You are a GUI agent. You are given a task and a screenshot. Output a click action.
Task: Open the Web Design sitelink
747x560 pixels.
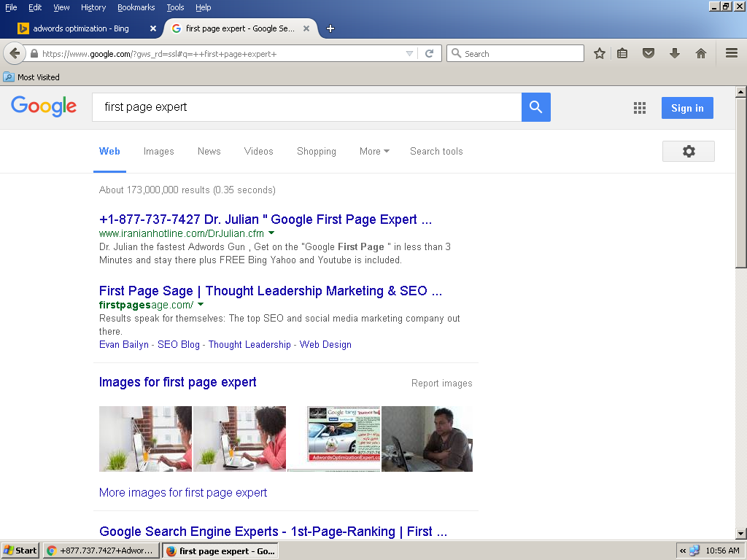tap(325, 344)
